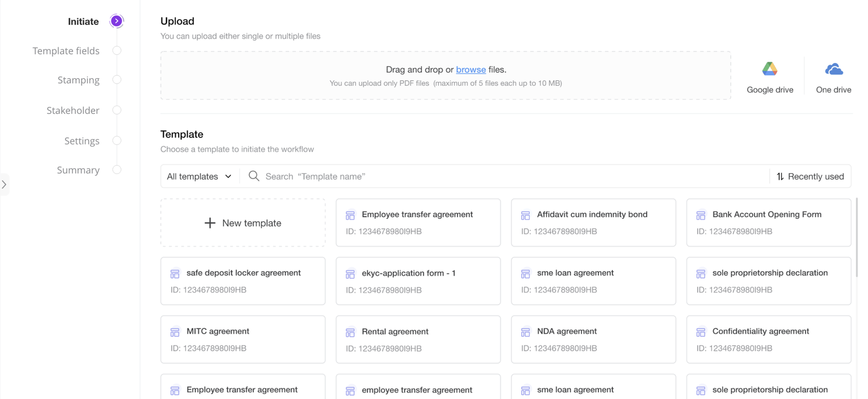This screenshot has width=868, height=399.
Task: Click the NDA agreement template icon
Action: click(525, 332)
